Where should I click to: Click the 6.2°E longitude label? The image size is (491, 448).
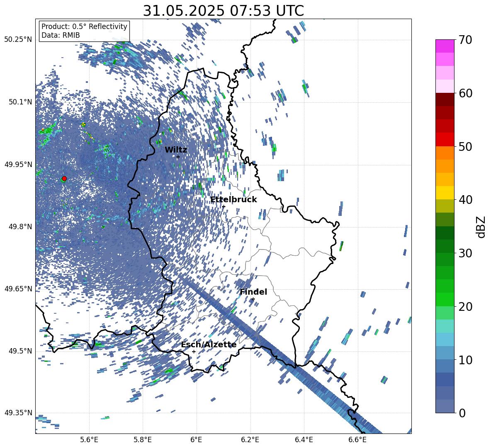pyautogui.click(x=250, y=440)
